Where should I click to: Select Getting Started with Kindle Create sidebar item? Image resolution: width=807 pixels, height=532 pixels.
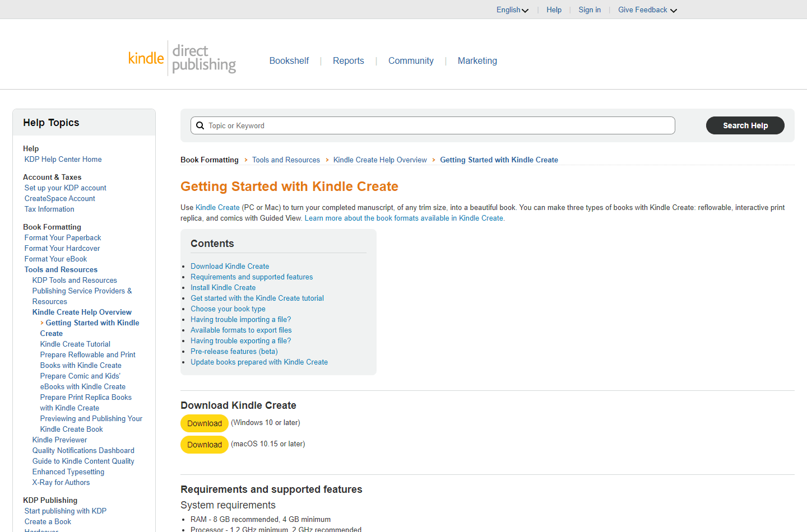pos(90,328)
